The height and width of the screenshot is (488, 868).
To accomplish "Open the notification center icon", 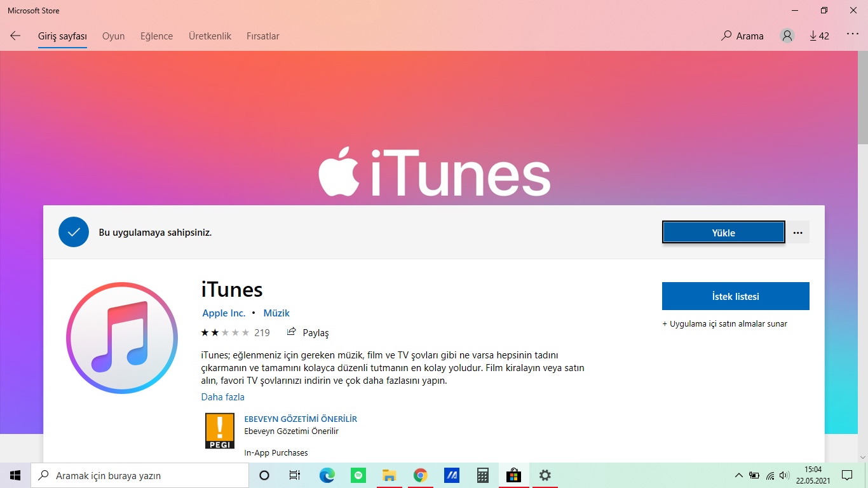I will tap(847, 475).
